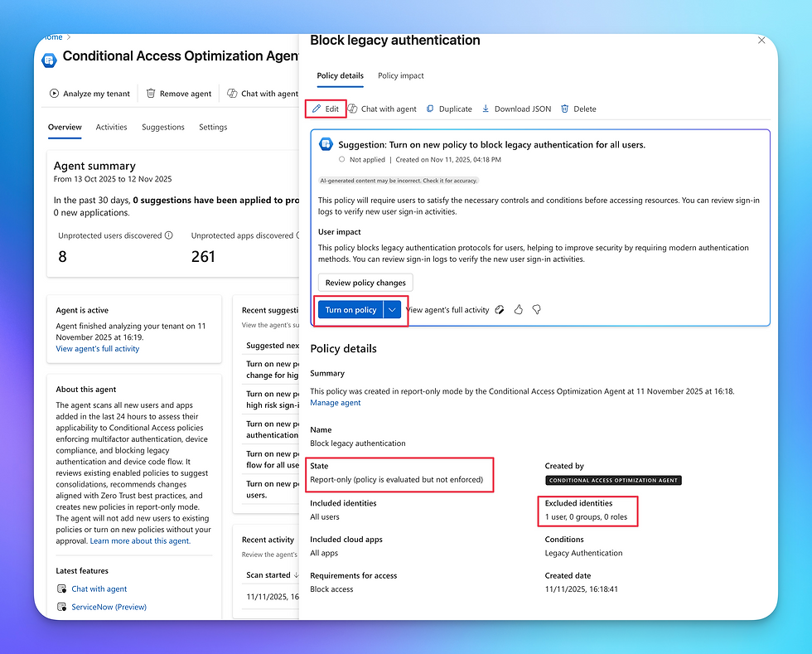Click the 'Block access' requirement value
The width and height of the screenshot is (812, 654).
coord(331,589)
